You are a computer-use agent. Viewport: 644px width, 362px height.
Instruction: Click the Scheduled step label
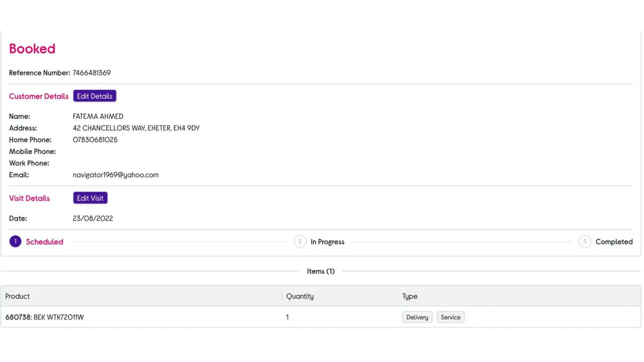(x=45, y=242)
